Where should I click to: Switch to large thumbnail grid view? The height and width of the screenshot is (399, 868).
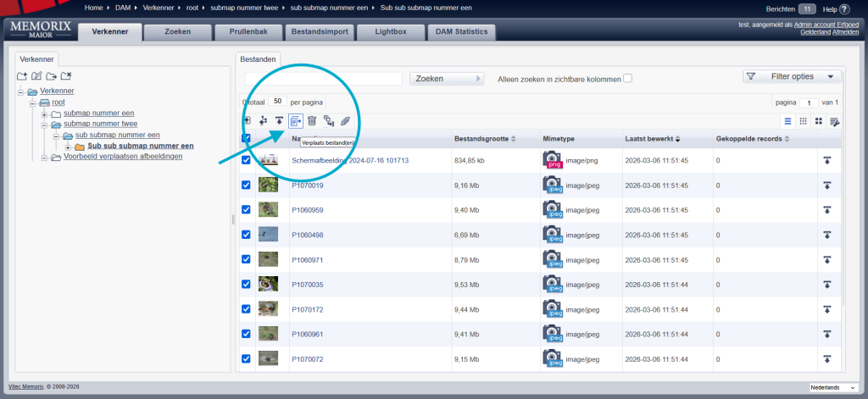coord(819,121)
